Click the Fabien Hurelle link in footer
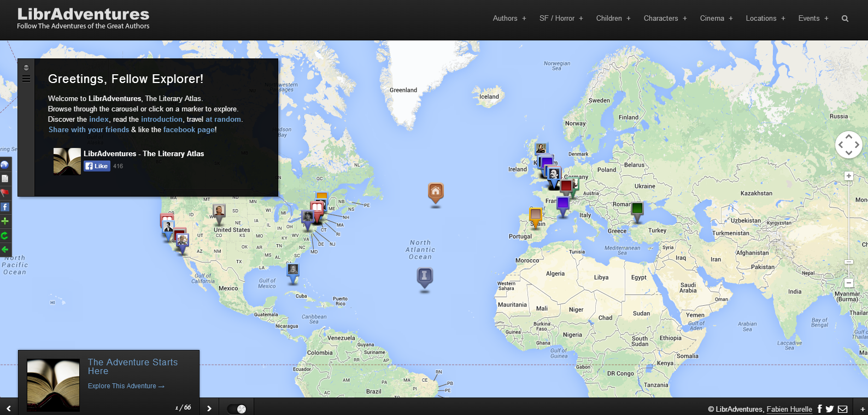The image size is (868, 415). [x=789, y=409]
